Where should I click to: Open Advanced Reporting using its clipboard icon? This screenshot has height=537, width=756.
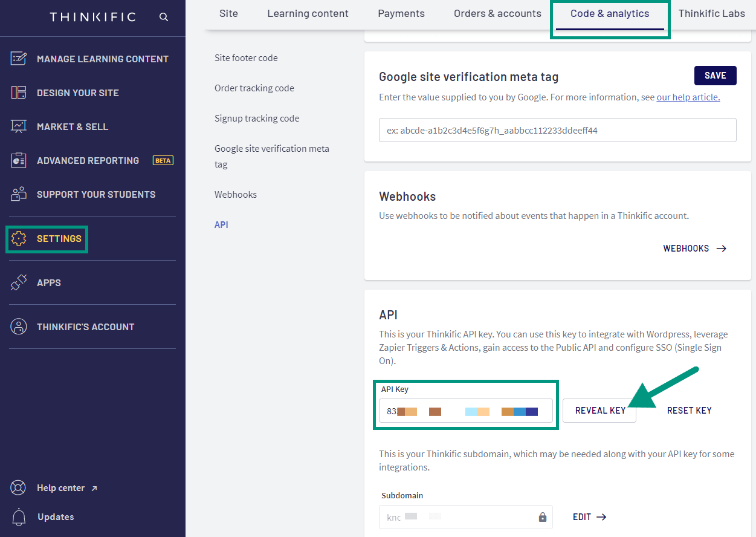pyautogui.click(x=19, y=160)
